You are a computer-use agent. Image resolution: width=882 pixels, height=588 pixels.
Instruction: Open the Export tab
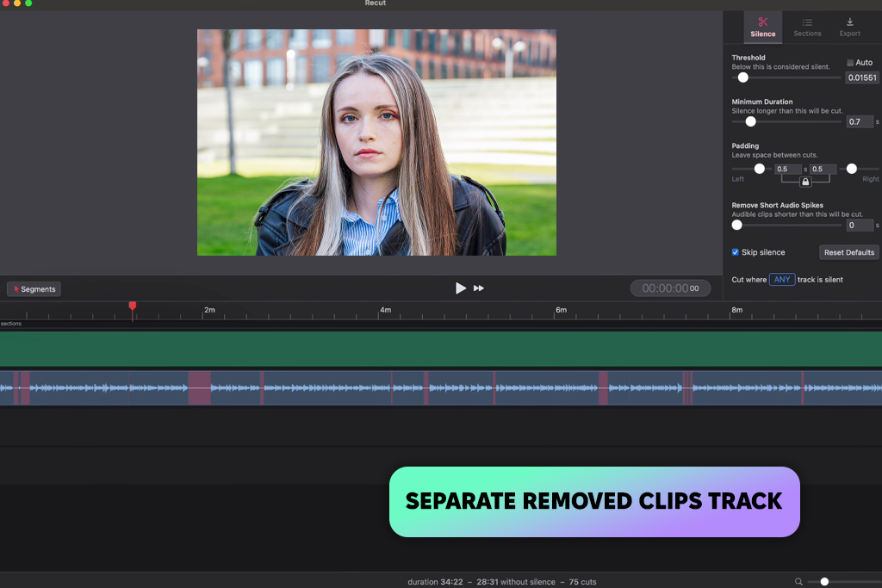(x=849, y=27)
